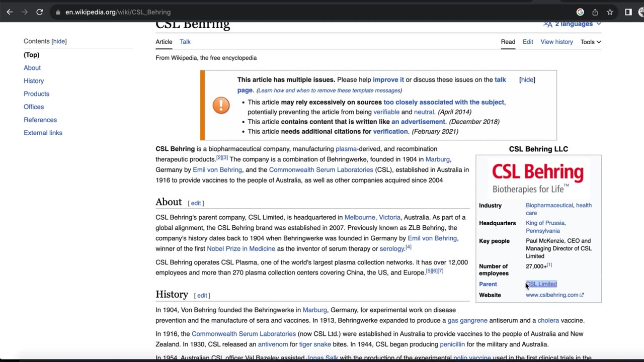This screenshot has width=644, height=362.
Task: Click the browser forward arrow
Action: coord(25,12)
